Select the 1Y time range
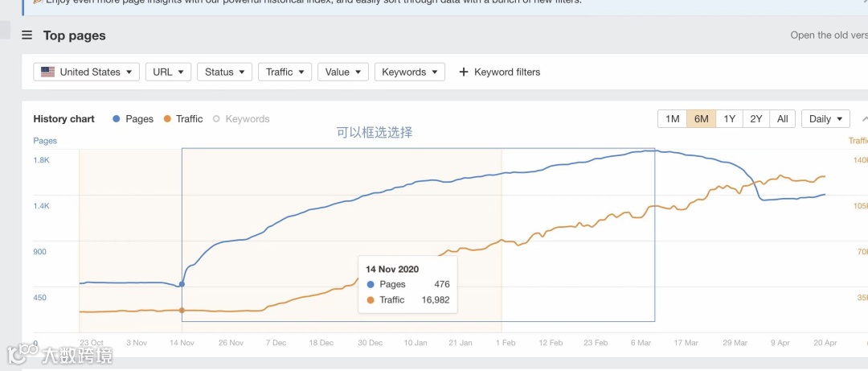Viewport: 868px width, 371px height. tap(729, 119)
